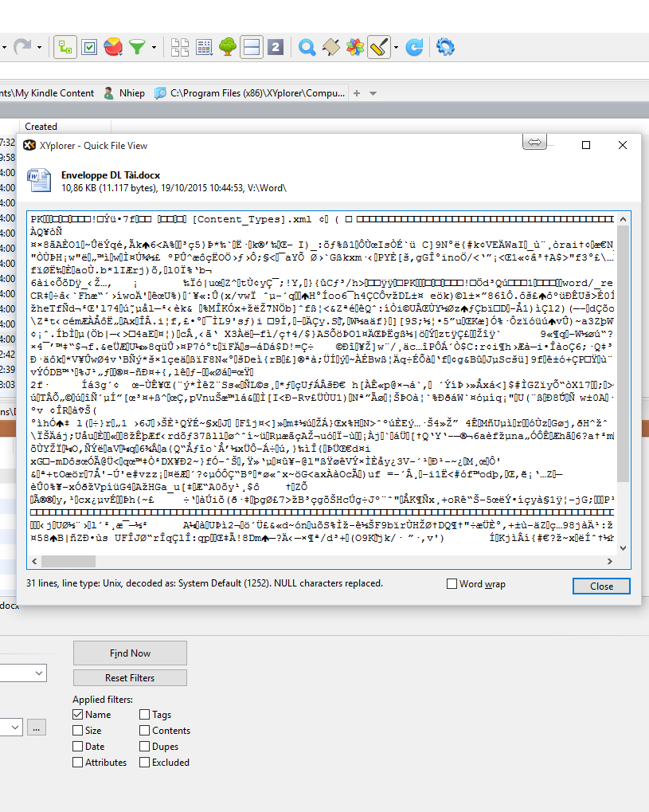Uncheck the Name filter checkbox
Image resolution: width=649 pixels, height=812 pixels.
[x=78, y=715]
